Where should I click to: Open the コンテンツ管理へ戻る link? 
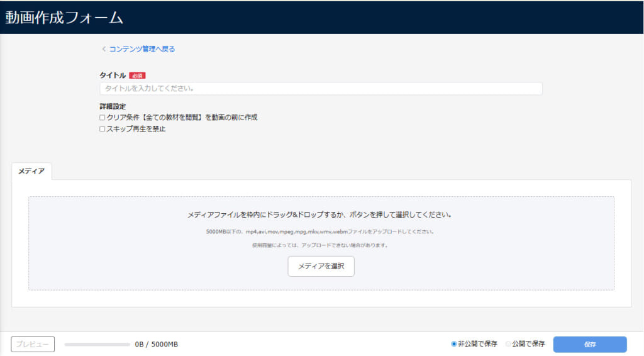pyautogui.click(x=142, y=49)
